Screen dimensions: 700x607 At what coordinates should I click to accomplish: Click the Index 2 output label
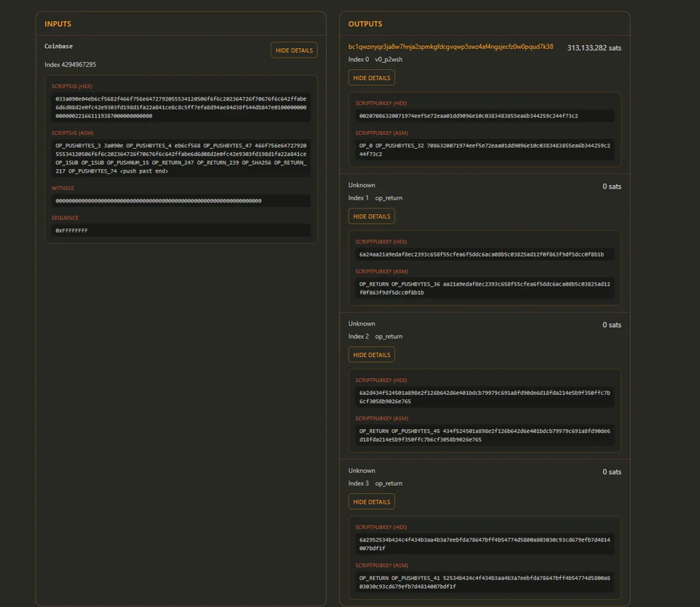[359, 336]
